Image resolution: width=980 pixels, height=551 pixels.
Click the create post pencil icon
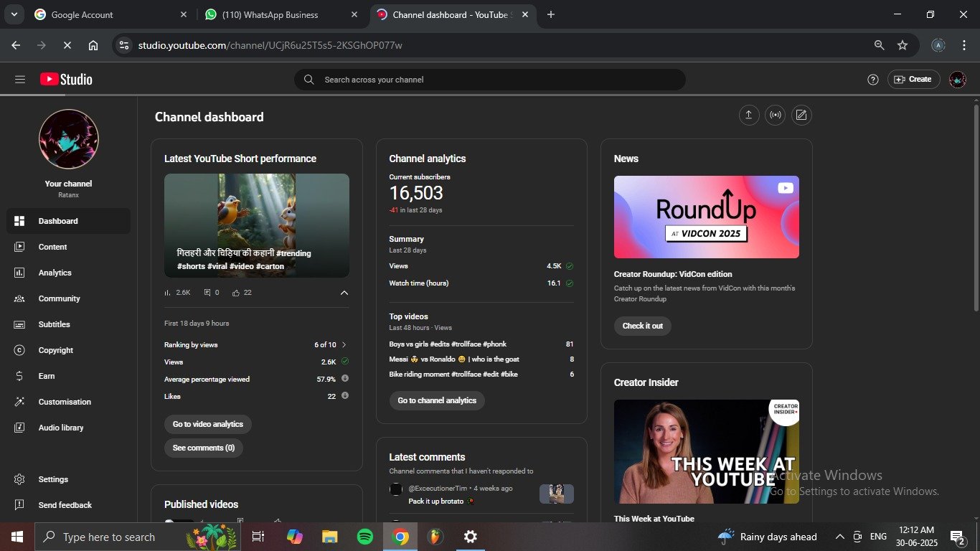coord(801,115)
